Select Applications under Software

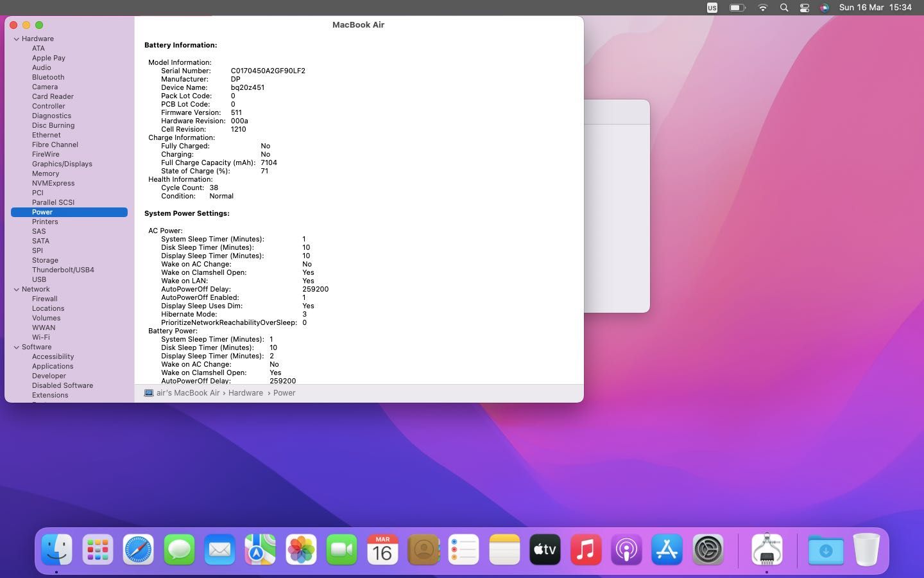click(x=53, y=366)
